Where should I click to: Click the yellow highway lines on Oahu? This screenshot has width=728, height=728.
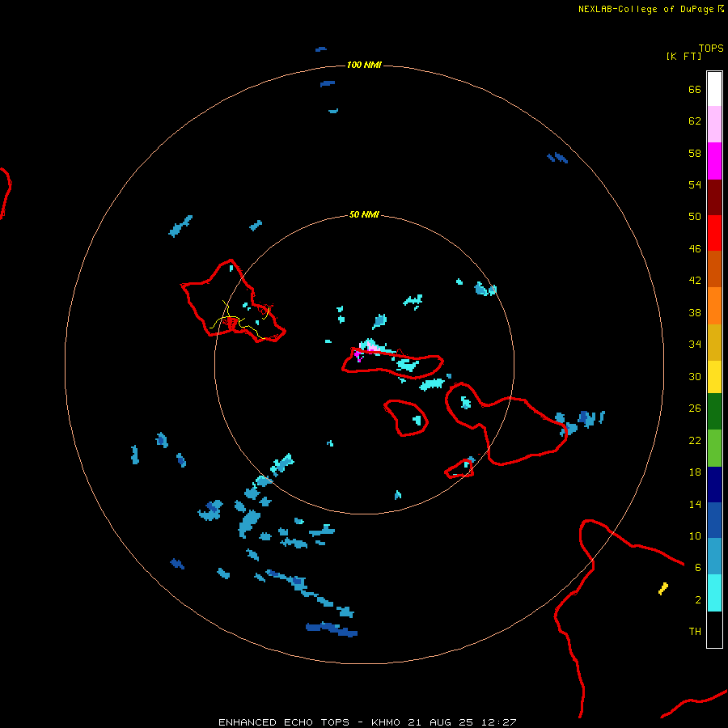coord(239,320)
